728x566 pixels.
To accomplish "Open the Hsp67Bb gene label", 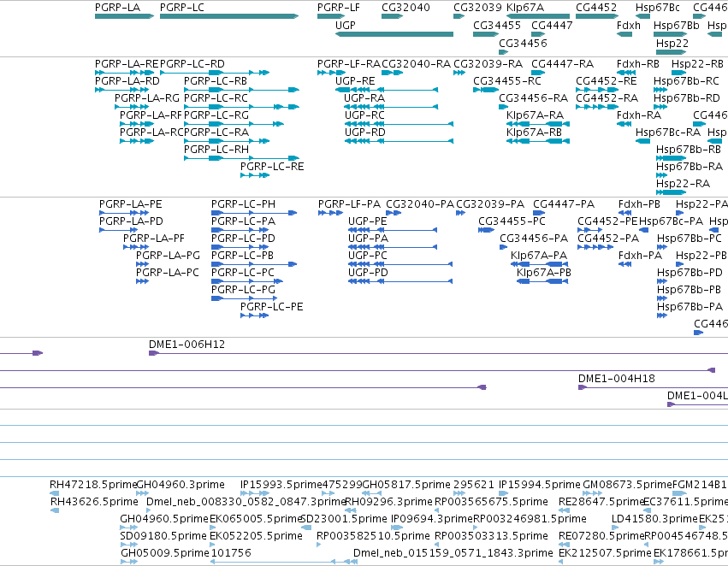I will point(677,26).
